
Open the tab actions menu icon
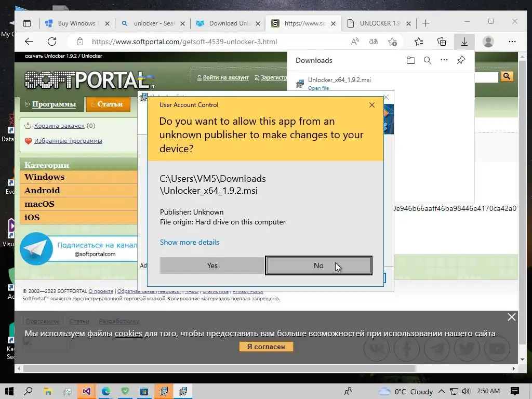pos(27,23)
